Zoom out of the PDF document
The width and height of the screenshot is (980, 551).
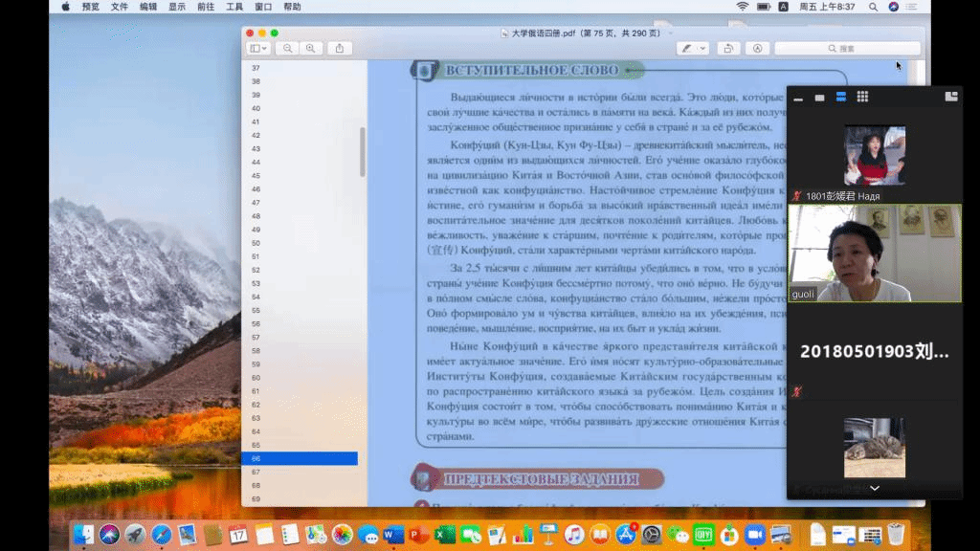click(x=287, y=47)
